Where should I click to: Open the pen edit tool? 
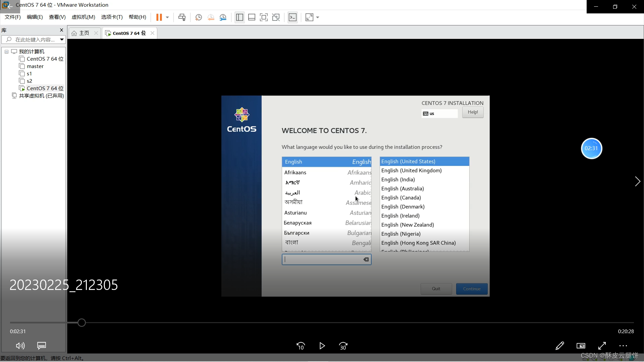pos(559,346)
